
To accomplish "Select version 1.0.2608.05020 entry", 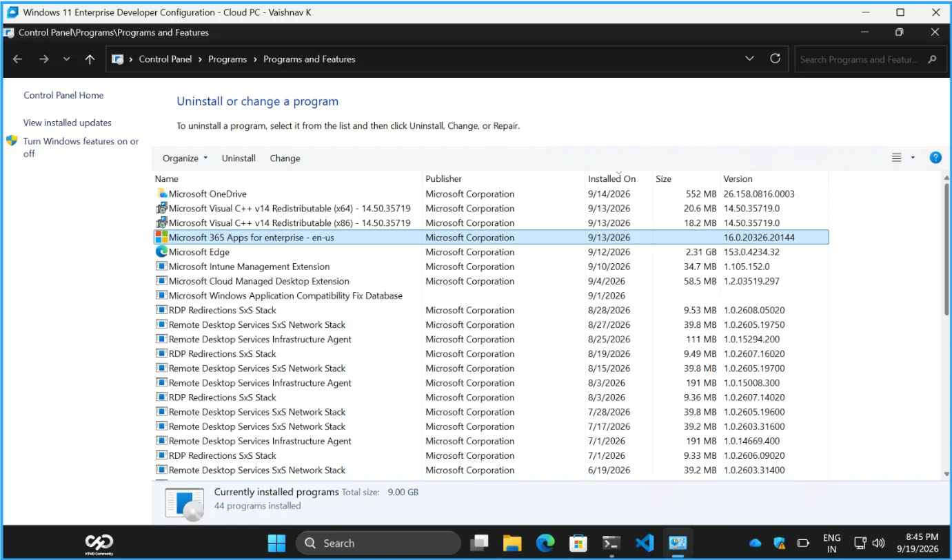I will 491,310.
